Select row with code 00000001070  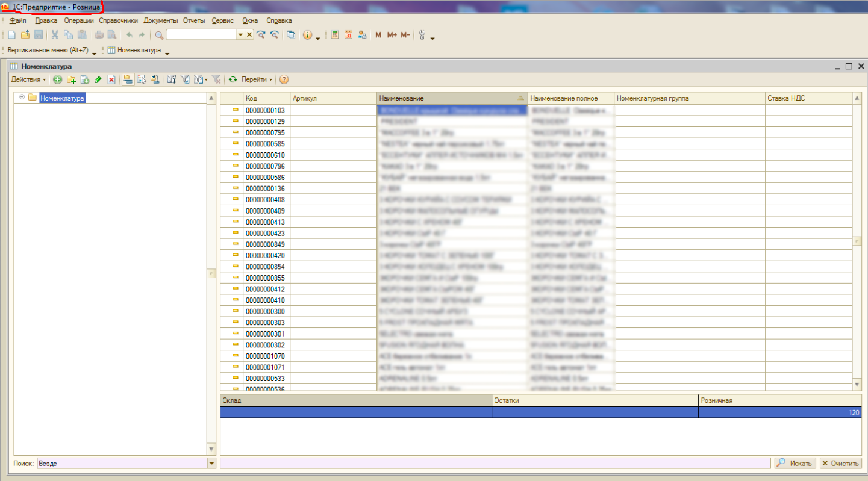(536, 356)
